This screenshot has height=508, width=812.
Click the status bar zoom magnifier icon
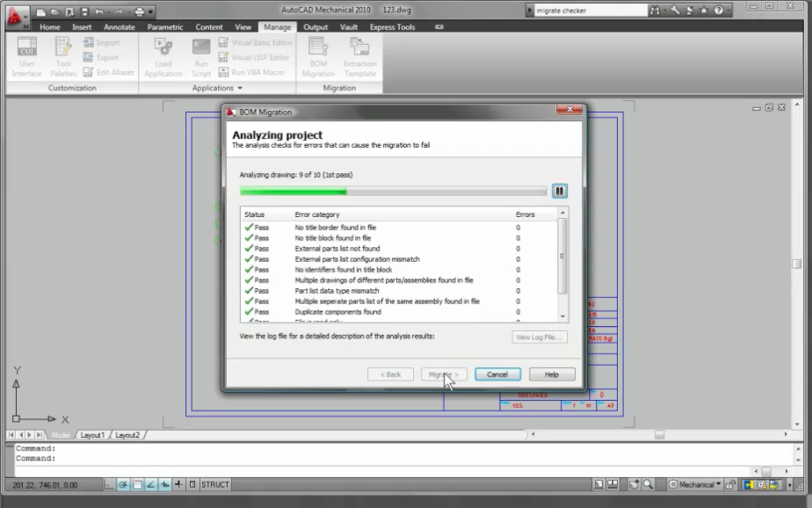(x=648, y=484)
